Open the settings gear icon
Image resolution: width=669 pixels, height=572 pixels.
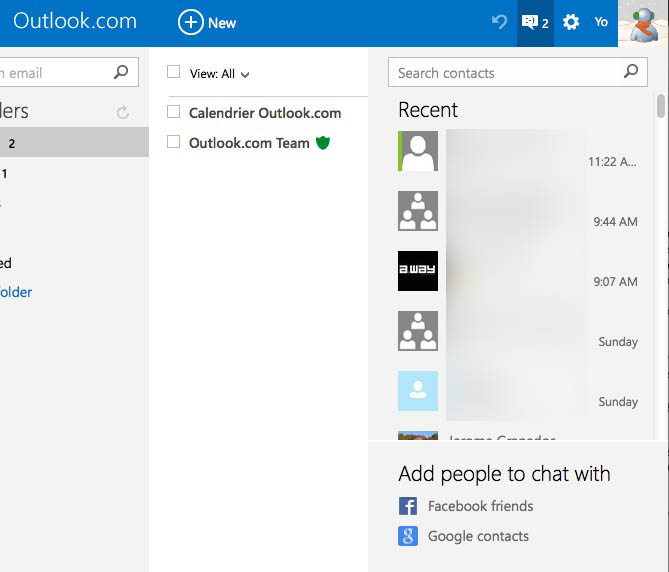point(571,22)
